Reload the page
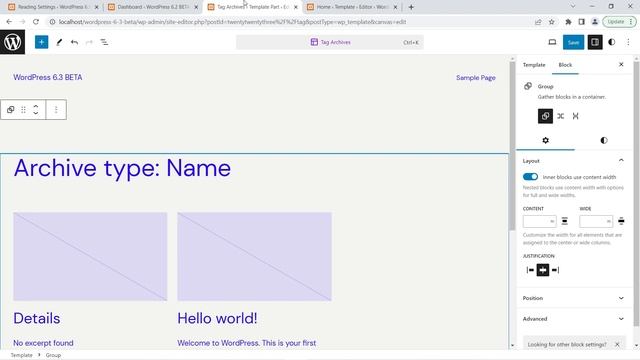This screenshot has height=360, width=640. pyautogui.click(x=36, y=22)
